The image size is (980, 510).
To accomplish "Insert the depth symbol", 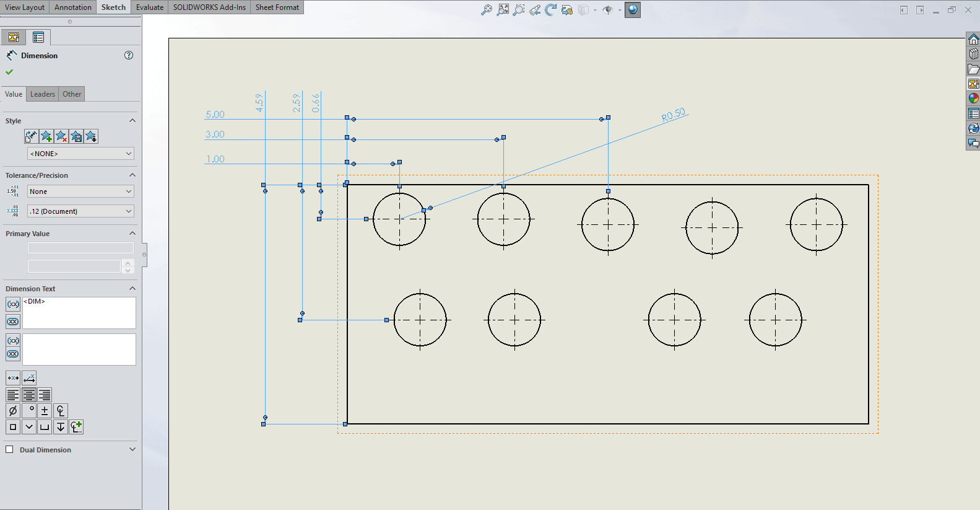I will click(61, 427).
